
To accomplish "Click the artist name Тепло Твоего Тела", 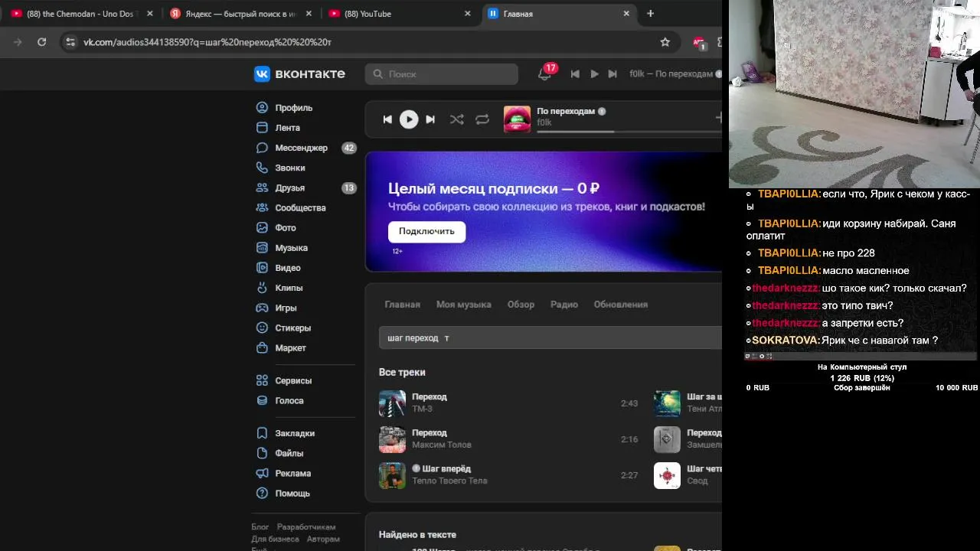I will (x=449, y=481).
